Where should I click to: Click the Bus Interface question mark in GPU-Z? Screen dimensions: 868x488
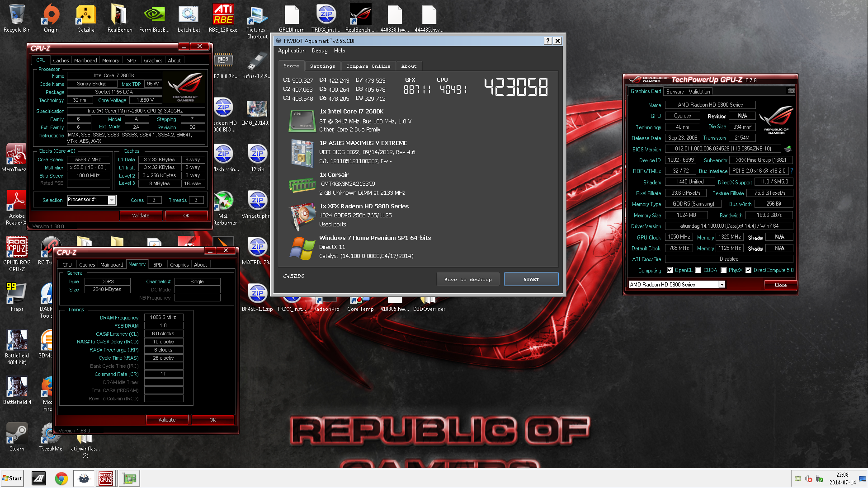tap(792, 171)
